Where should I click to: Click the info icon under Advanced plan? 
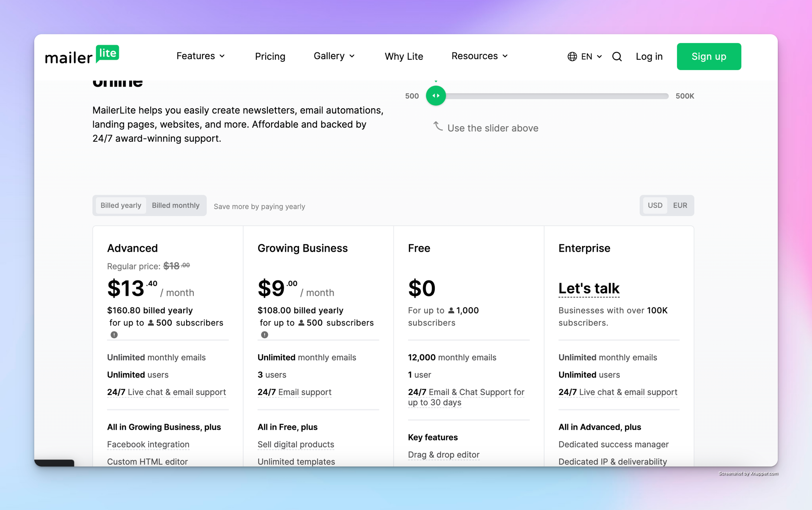(114, 335)
